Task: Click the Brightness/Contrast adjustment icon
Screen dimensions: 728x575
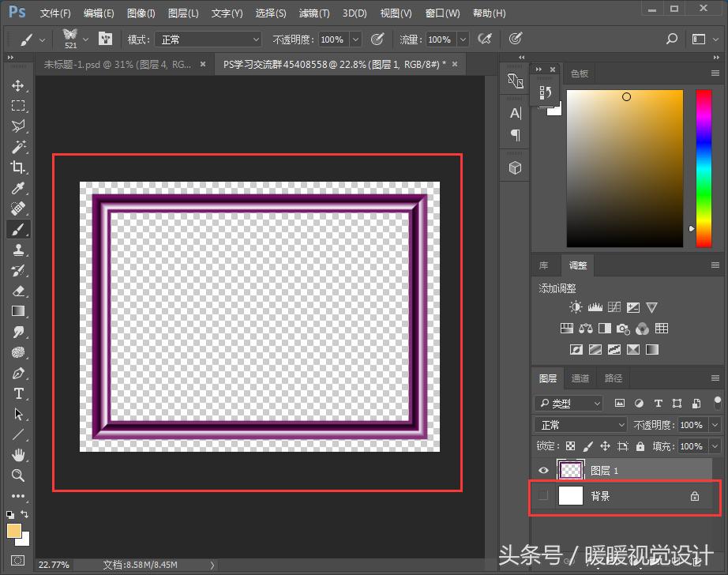Action: [x=576, y=307]
